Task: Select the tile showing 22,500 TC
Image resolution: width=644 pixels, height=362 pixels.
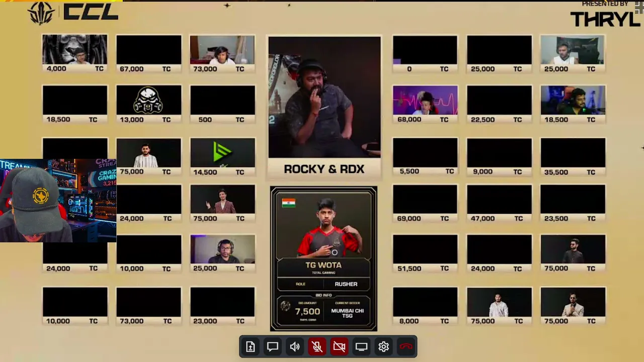Action: tap(499, 105)
